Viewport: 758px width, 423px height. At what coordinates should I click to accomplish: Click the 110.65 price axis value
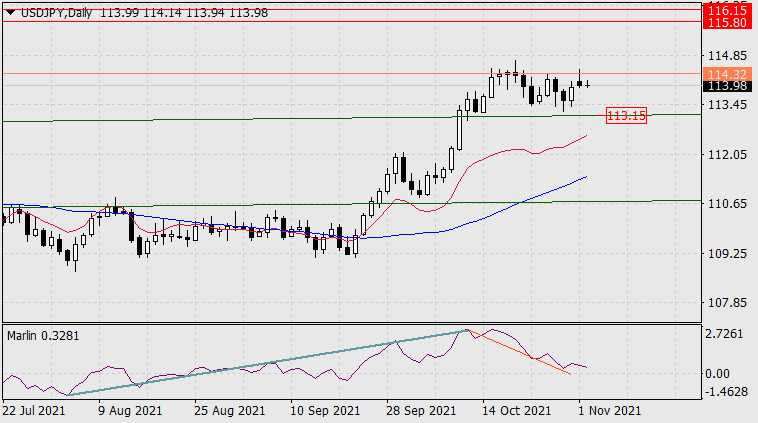(x=727, y=204)
